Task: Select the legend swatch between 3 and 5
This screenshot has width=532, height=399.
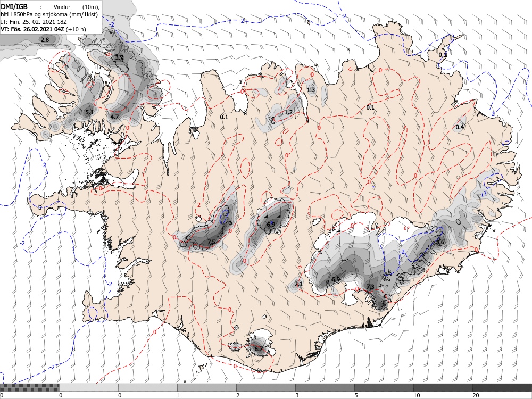Action: coord(325,387)
